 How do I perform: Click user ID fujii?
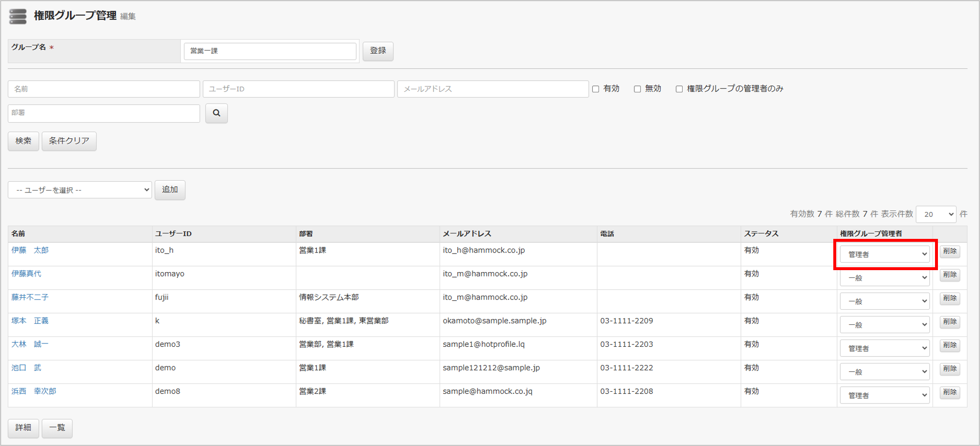(162, 297)
